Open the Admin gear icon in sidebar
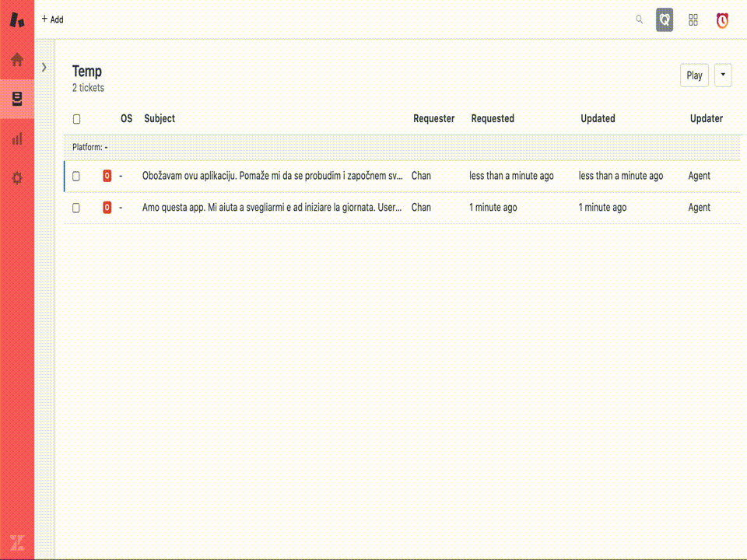 pyautogui.click(x=17, y=178)
